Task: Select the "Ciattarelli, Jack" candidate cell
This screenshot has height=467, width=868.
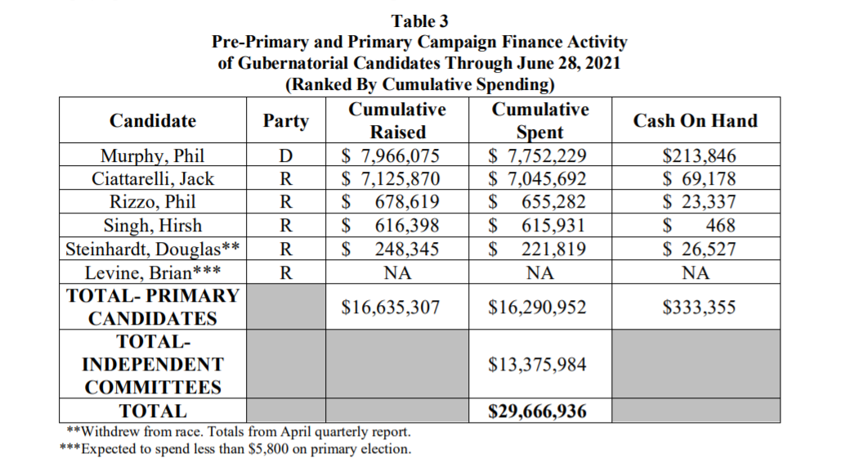Action: [x=153, y=179]
